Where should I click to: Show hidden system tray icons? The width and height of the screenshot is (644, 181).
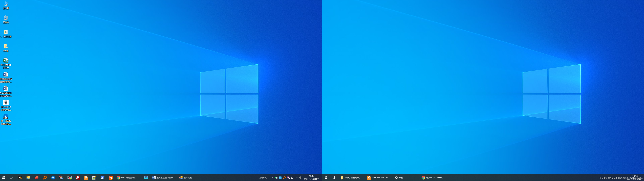pyautogui.click(x=272, y=177)
